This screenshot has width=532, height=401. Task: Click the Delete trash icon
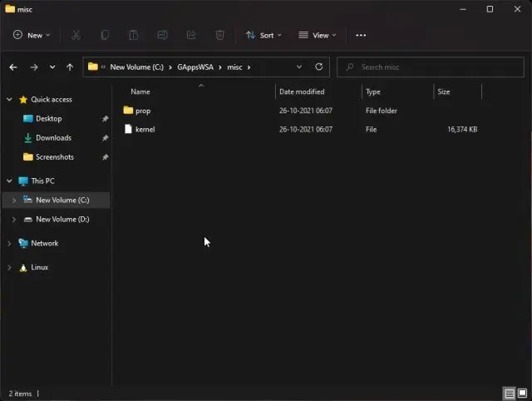pyautogui.click(x=219, y=35)
